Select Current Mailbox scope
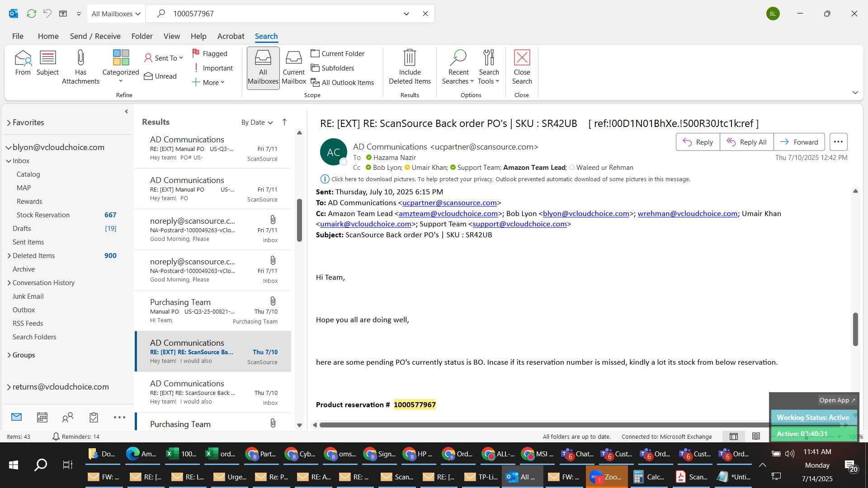868x488 pixels. tap(294, 68)
